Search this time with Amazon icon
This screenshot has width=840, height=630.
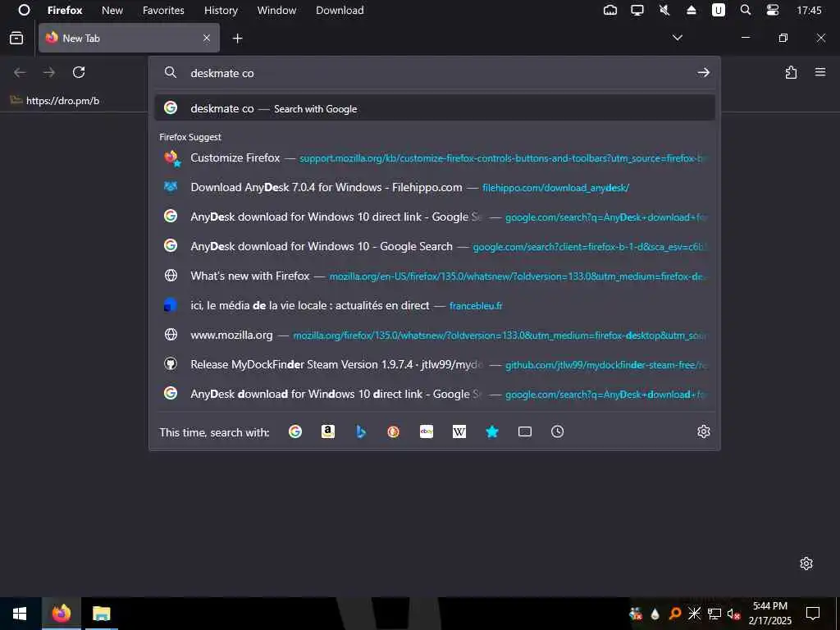(x=328, y=431)
